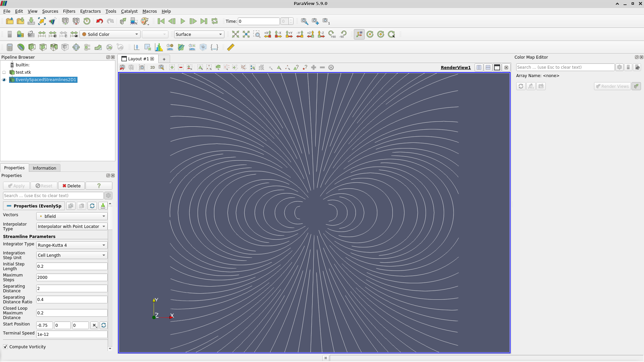Click the Warp By Vector filter icon
This screenshot has height=362, width=644.
tap(98, 47)
